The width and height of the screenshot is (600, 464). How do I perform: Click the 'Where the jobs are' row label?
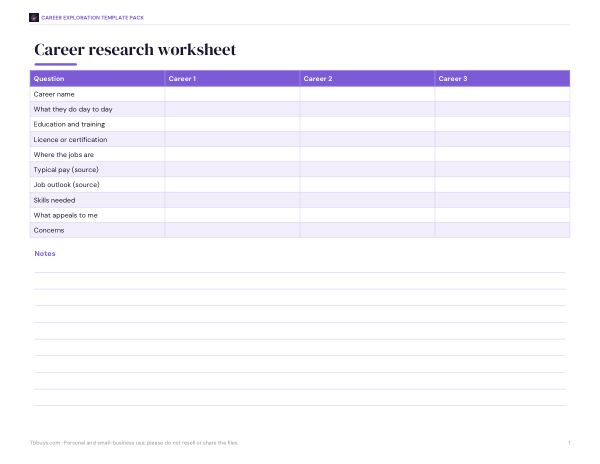coord(64,155)
